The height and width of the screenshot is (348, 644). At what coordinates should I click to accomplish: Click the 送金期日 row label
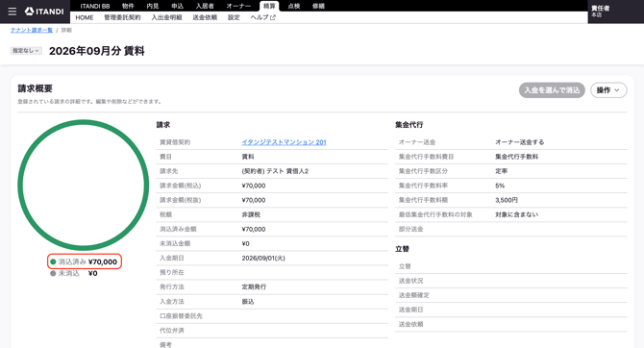point(410,310)
